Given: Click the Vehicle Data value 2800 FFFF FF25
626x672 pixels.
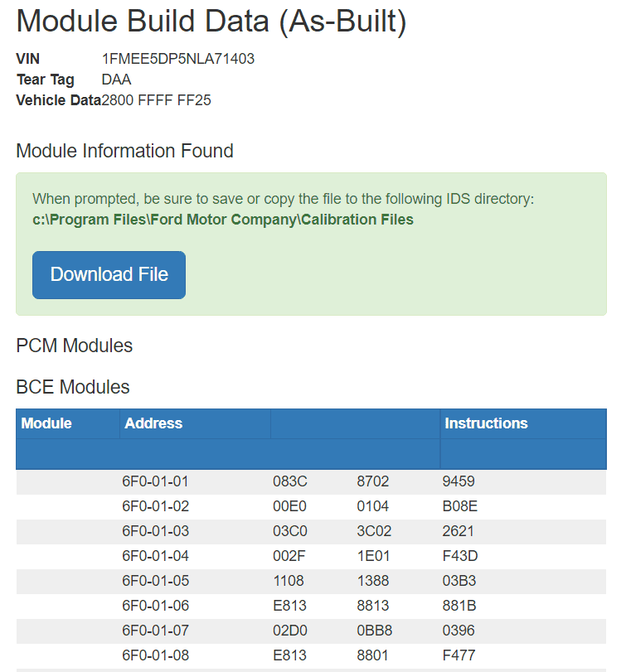Looking at the screenshot, I should pos(156,100).
